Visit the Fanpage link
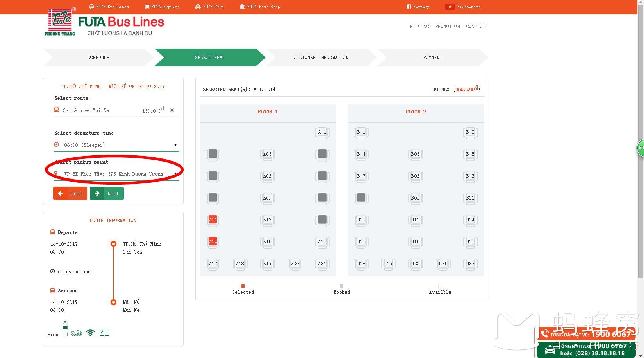Image resolution: width=644 pixels, height=358 pixels. pyautogui.click(x=418, y=7)
